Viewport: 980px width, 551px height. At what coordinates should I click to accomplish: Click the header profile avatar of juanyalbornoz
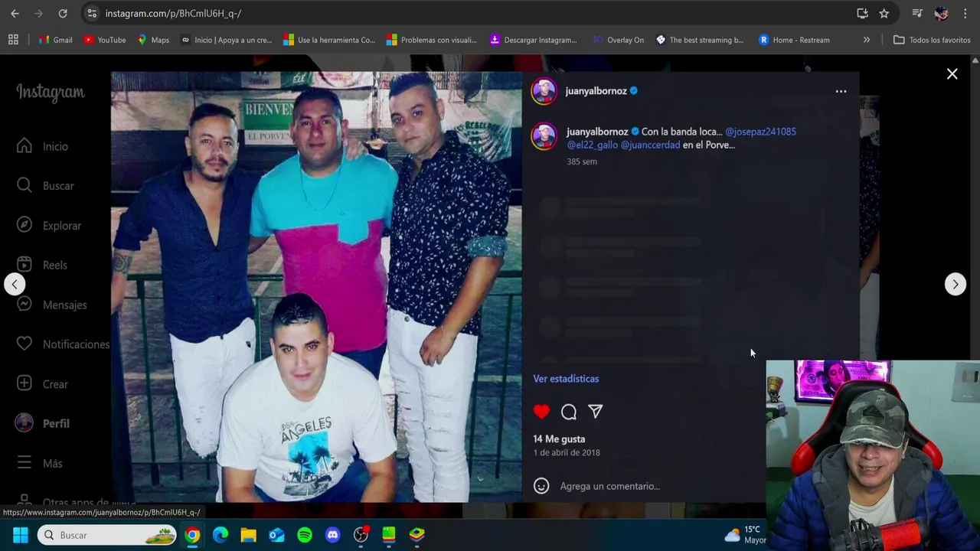[x=544, y=91]
